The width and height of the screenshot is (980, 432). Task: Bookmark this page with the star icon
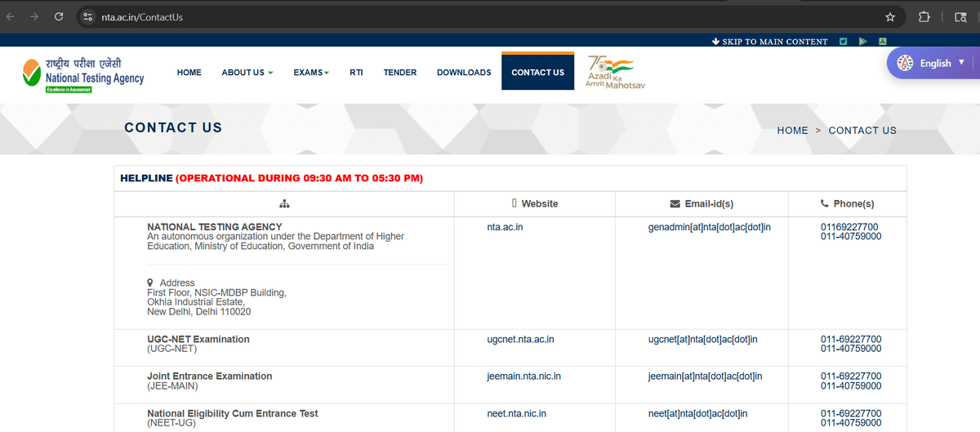890,16
